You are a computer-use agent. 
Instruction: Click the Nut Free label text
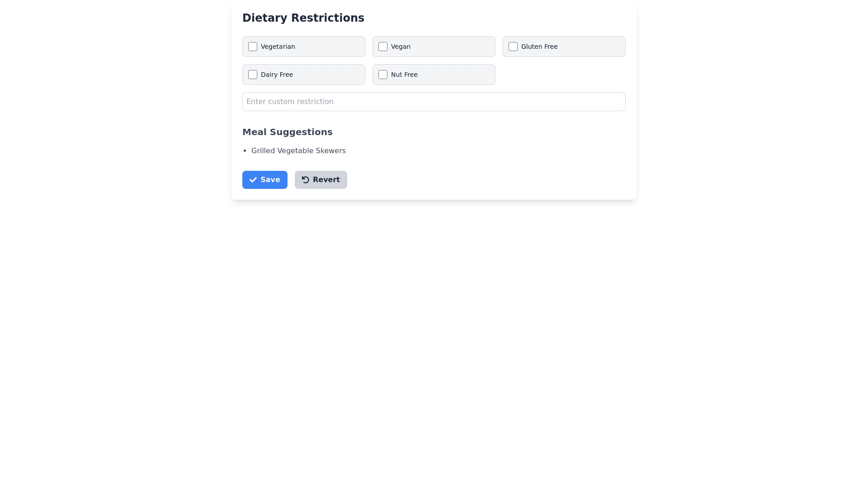(404, 75)
